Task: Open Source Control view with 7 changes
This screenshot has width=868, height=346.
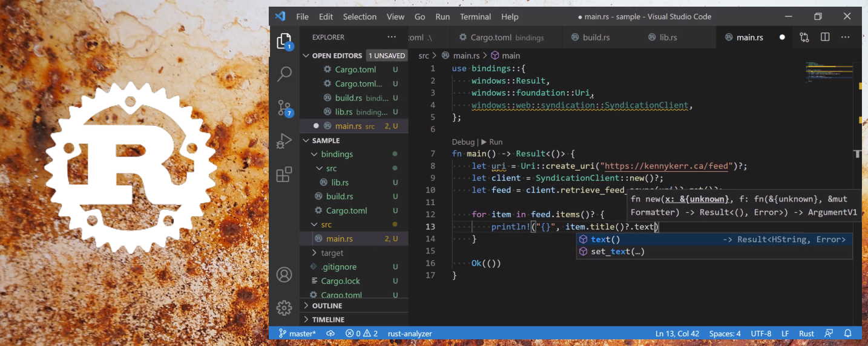Action: pos(284,108)
